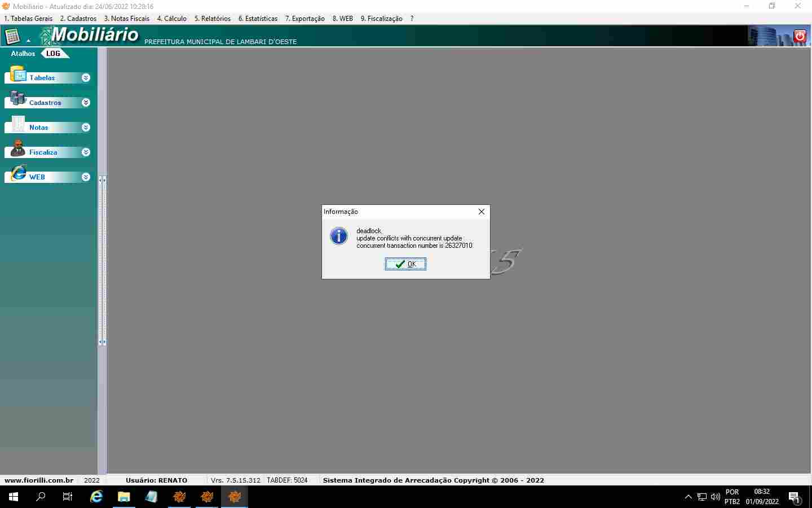Click the calculator icon in the header

tap(12, 37)
